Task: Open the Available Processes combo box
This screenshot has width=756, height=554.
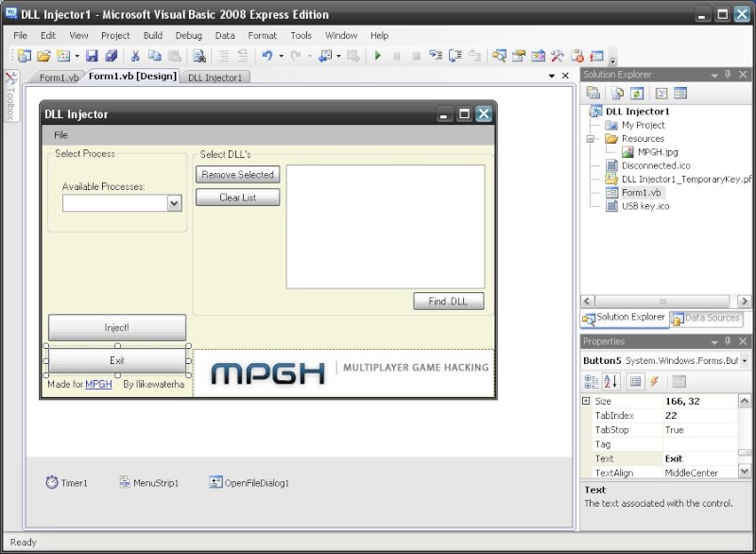Action: pyautogui.click(x=174, y=203)
